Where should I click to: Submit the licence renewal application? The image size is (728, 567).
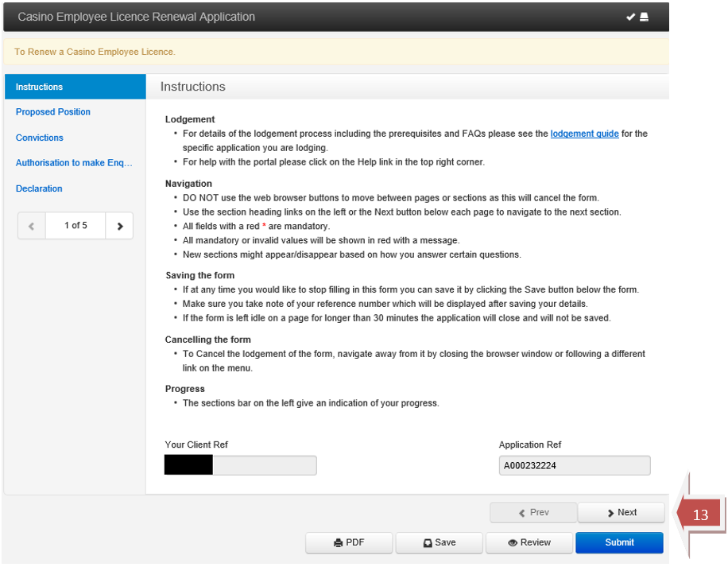pyautogui.click(x=619, y=543)
